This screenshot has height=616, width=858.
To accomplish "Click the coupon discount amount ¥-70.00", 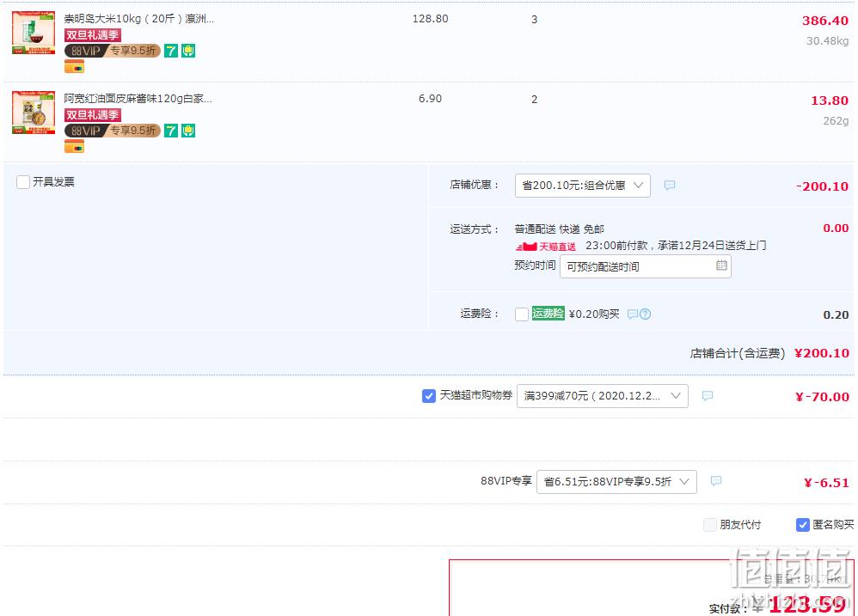I will point(822,397).
